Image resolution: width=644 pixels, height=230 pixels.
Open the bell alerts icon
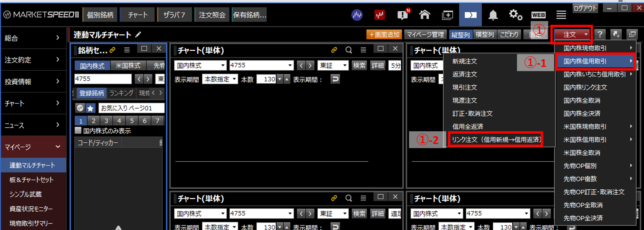493,15
